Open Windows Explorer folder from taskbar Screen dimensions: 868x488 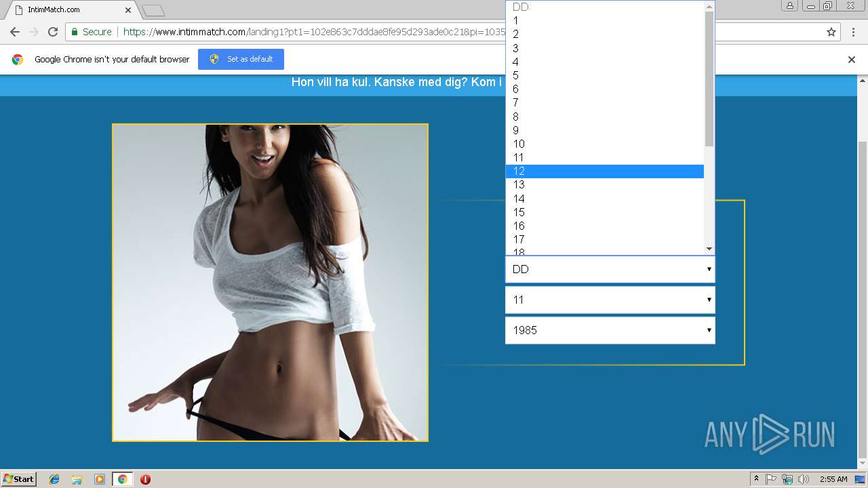click(x=77, y=479)
